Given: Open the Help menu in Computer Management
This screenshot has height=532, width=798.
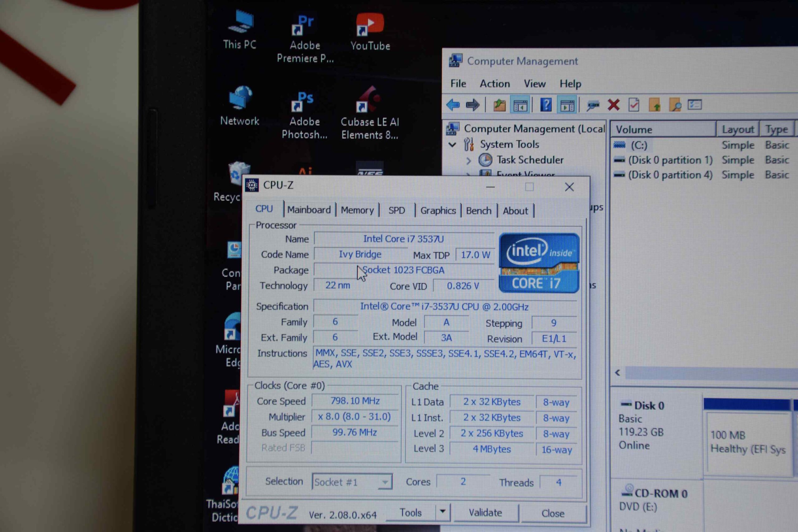Looking at the screenshot, I should pos(570,84).
